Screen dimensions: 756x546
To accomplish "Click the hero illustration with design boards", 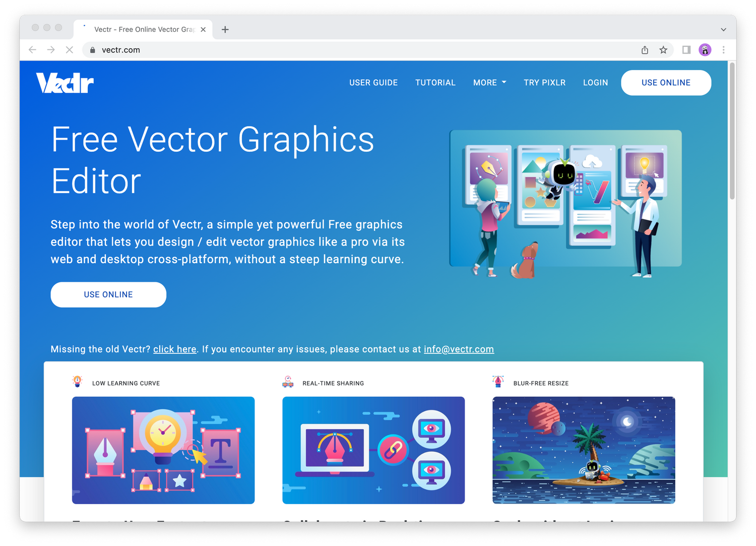I will (x=565, y=204).
